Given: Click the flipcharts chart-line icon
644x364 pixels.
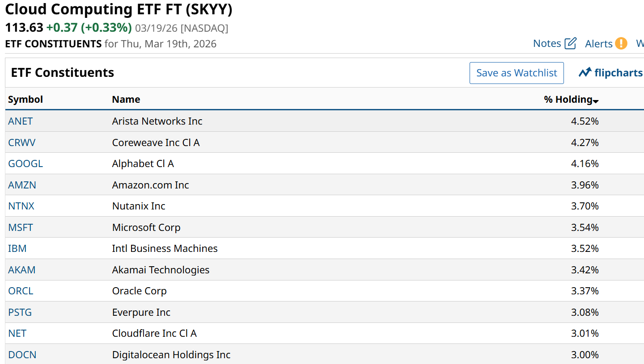Looking at the screenshot, I should [585, 73].
